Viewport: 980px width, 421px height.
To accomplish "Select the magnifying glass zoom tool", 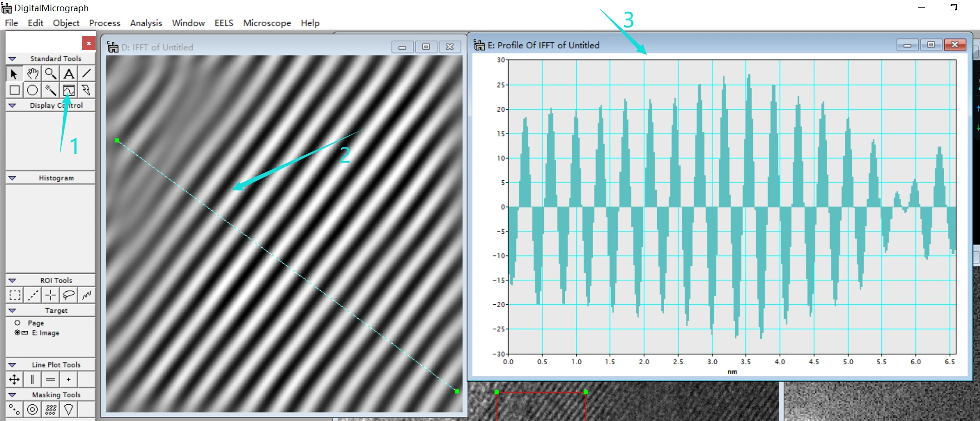I will coord(51,73).
